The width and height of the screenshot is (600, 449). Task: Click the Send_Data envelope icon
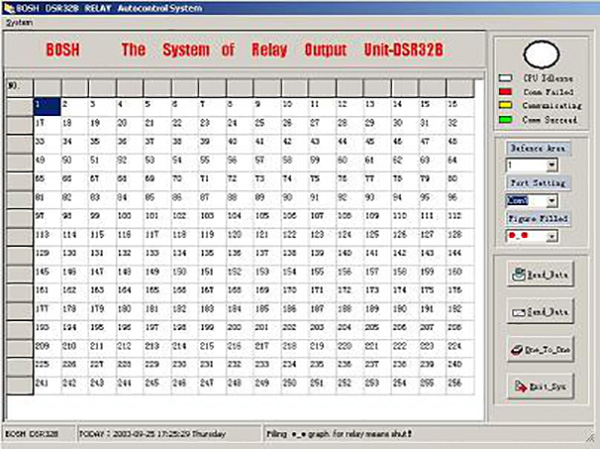pos(518,312)
